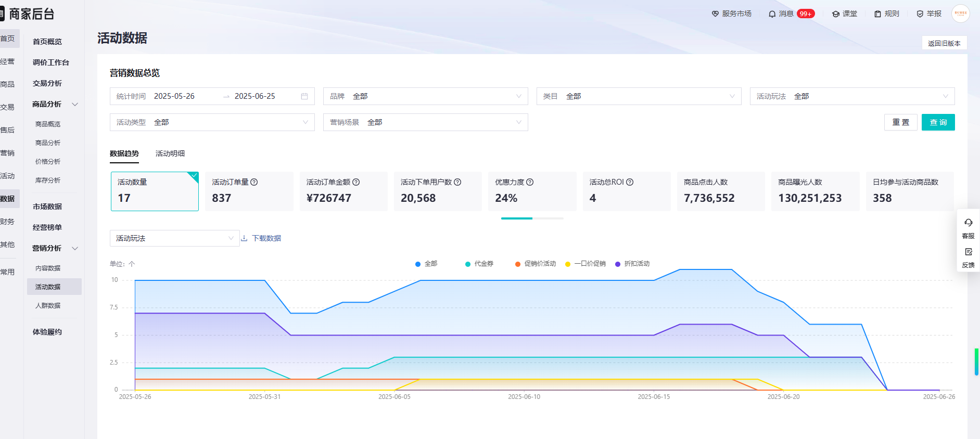The width and height of the screenshot is (980, 439).
Task: Click the 课堂 graduation cap icon
Action: 836,14
